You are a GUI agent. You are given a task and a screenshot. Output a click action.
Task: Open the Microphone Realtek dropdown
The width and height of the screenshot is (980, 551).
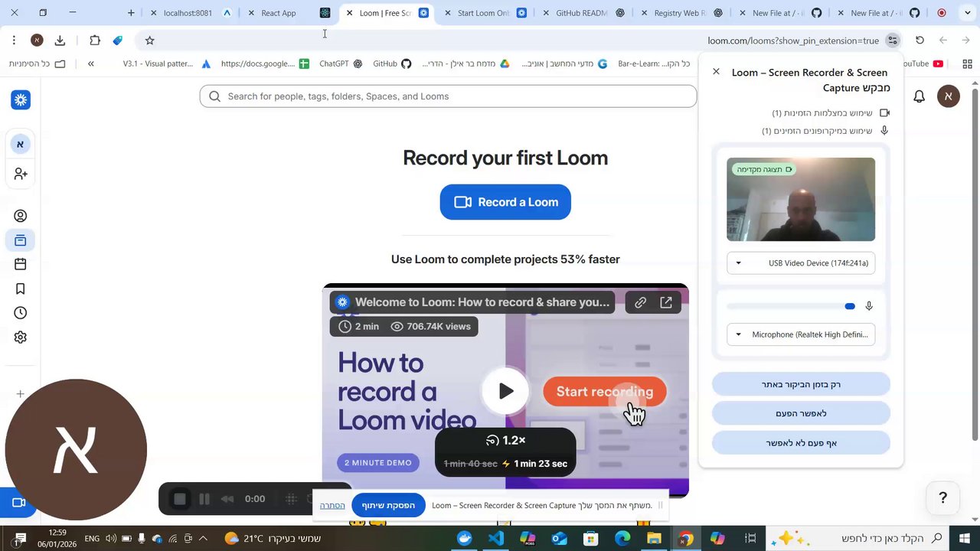tap(801, 334)
